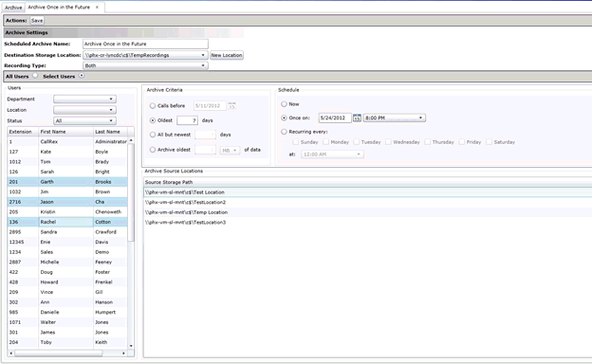Click the New Location button

point(227,55)
